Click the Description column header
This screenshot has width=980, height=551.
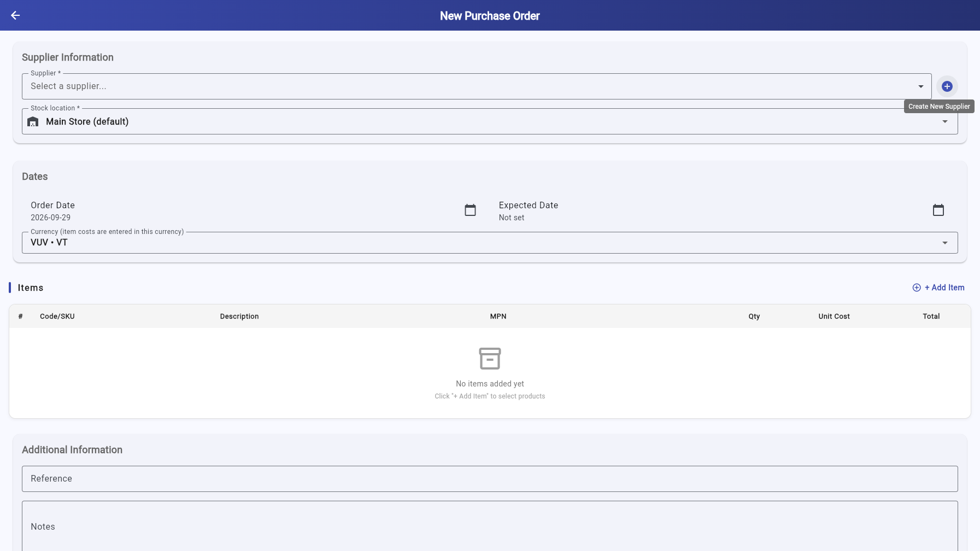239,316
